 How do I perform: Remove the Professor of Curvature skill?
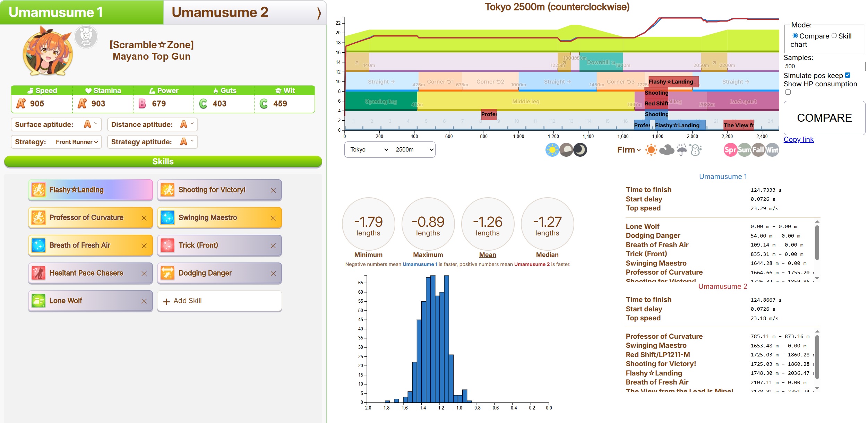[144, 218]
